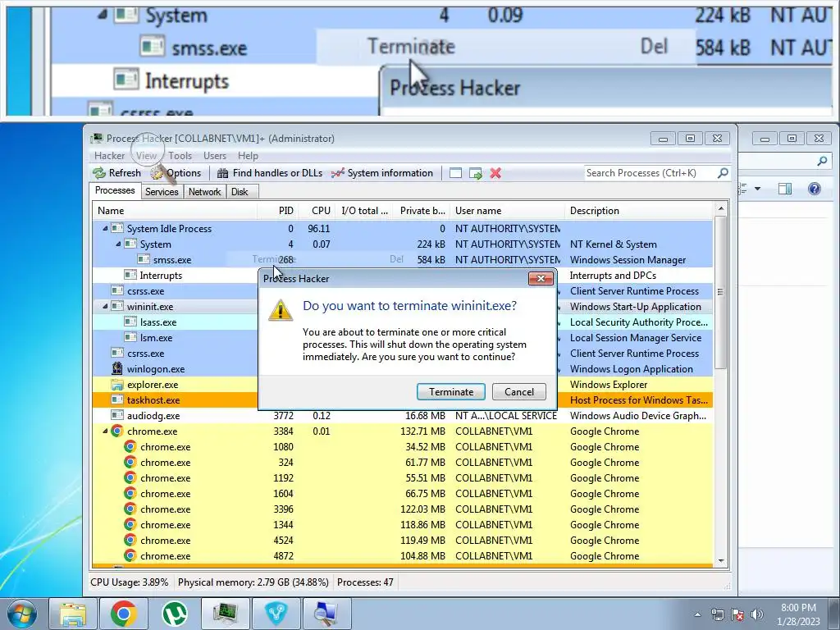Viewport: 840px width, 630px height.
Task: Click the chrome.exe icon with PID 4872
Action: click(x=130, y=555)
